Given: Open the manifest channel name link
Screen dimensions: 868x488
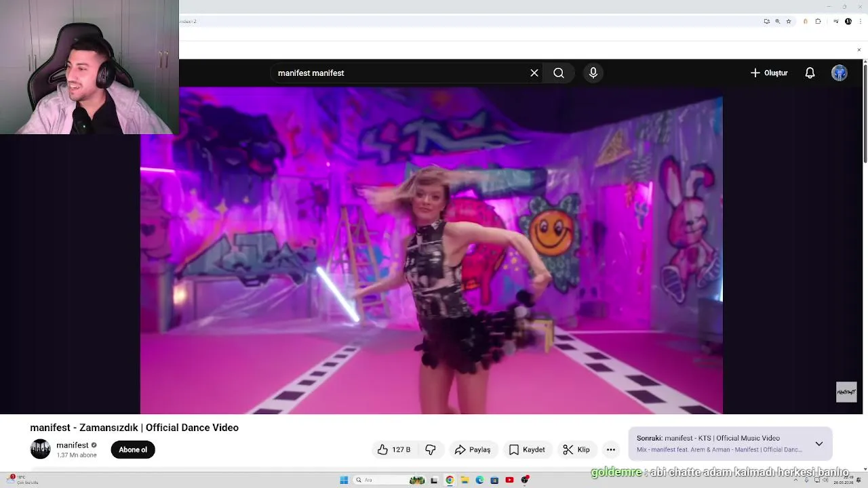Looking at the screenshot, I should (x=73, y=445).
